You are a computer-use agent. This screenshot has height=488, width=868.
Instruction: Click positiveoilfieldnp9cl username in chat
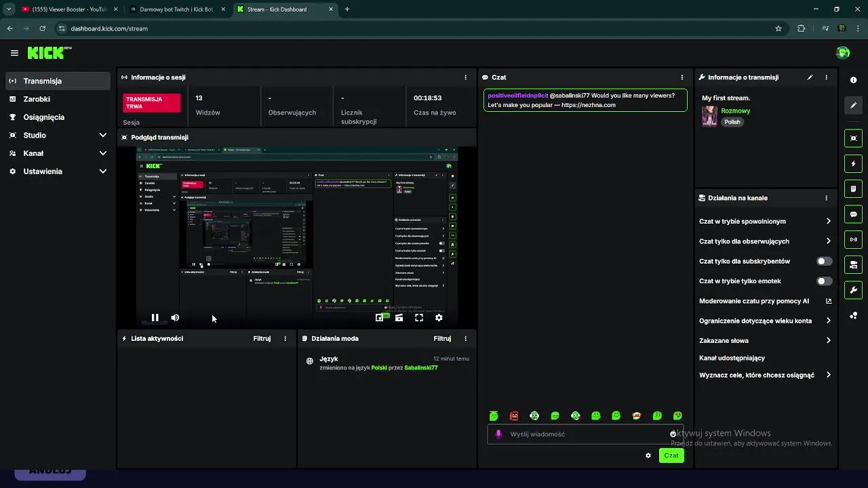point(517,96)
